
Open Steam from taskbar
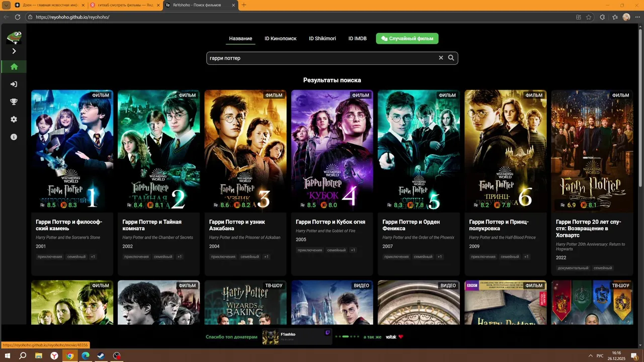tap(101, 356)
